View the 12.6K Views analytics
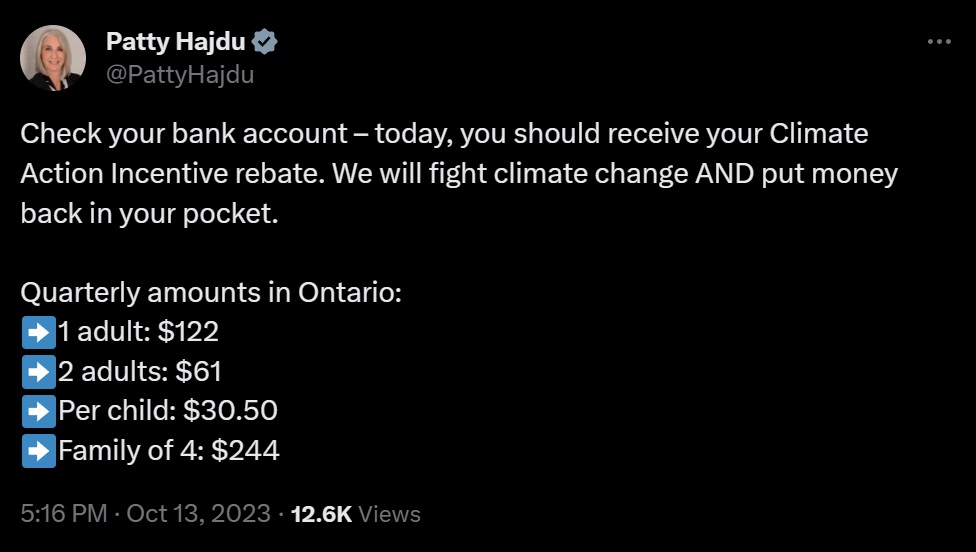 (x=355, y=514)
